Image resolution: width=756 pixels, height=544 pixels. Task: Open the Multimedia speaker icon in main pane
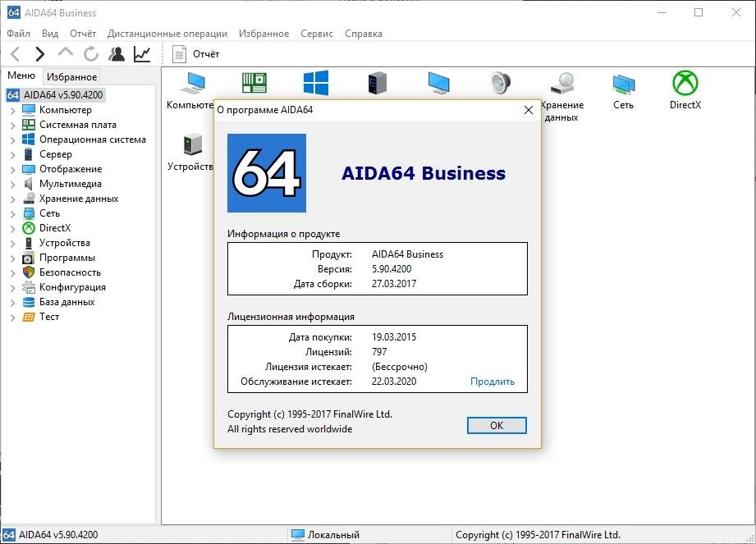(x=501, y=83)
